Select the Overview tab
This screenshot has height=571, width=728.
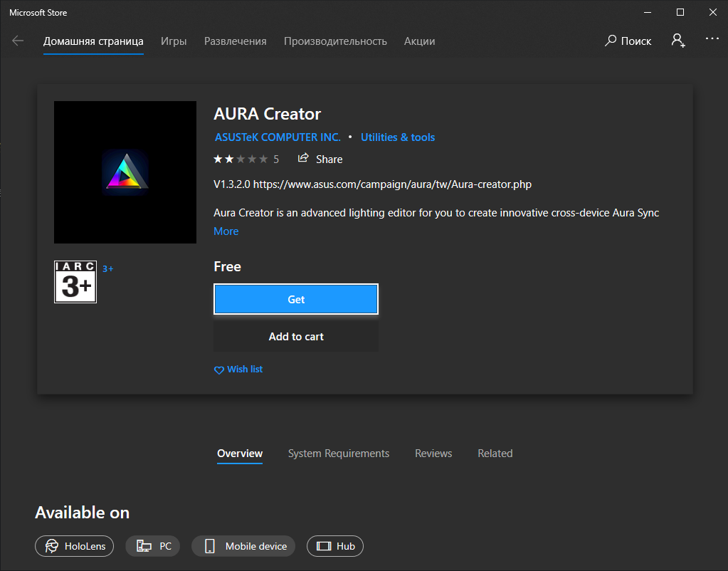240,454
